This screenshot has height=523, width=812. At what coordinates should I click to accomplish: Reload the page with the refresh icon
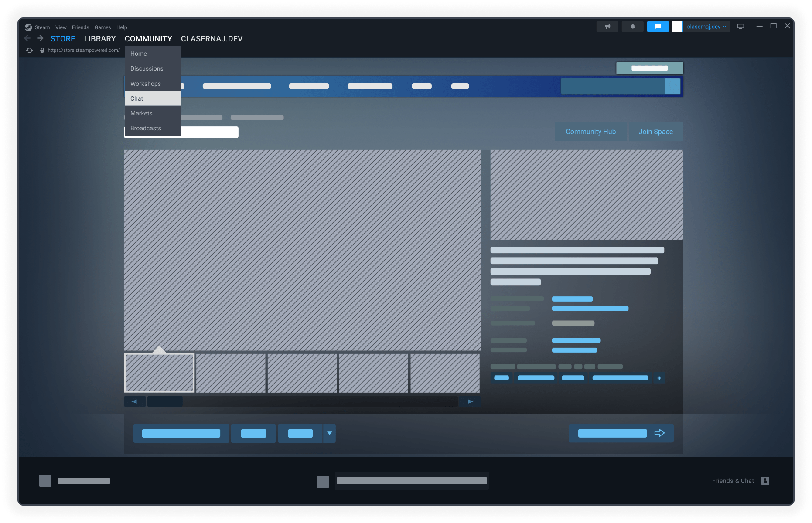[29, 50]
